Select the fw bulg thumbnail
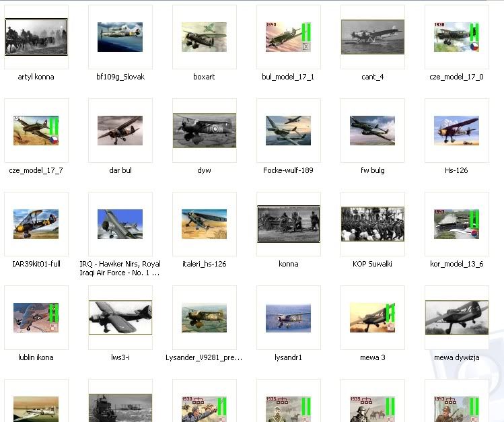Image resolution: width=504 pixels, height=422 pixels. click(373, 131)
